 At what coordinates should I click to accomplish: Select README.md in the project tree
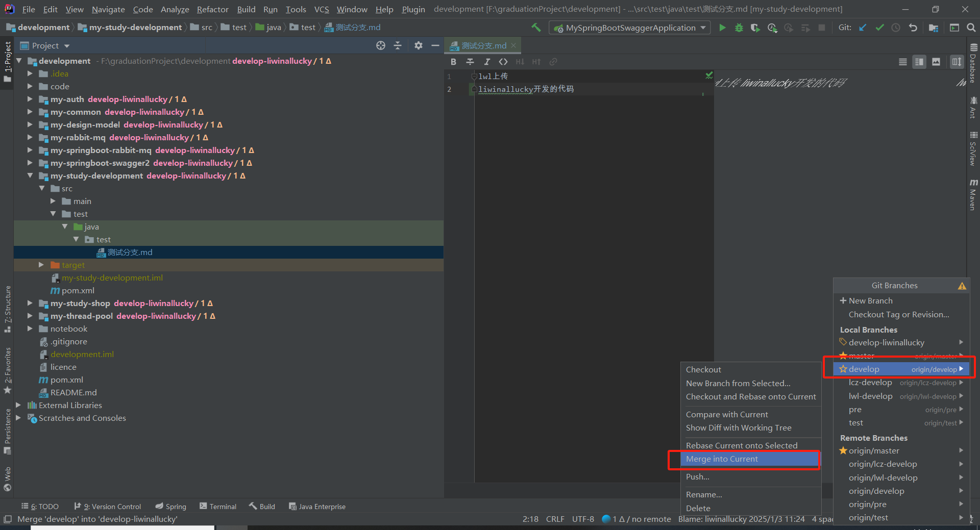73,392
